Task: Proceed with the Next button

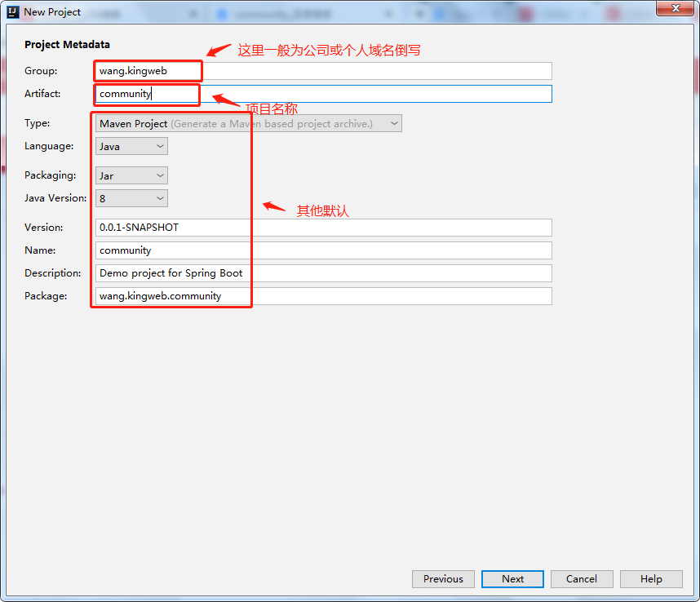Action: pyautogui.click(x=512, y=579)
